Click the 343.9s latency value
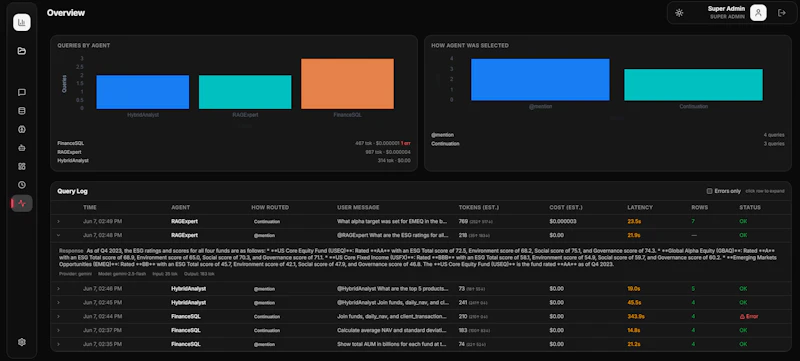 click(636, 316)
